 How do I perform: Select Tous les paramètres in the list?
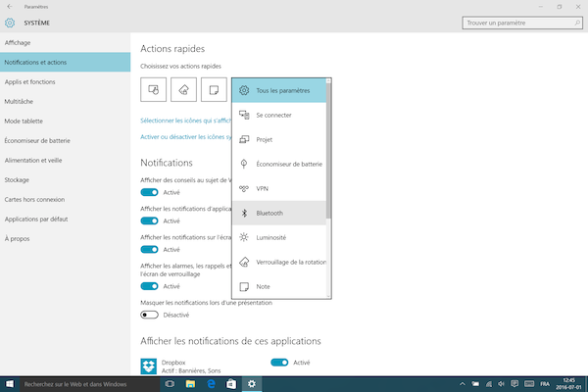click(x=279, y=90)
